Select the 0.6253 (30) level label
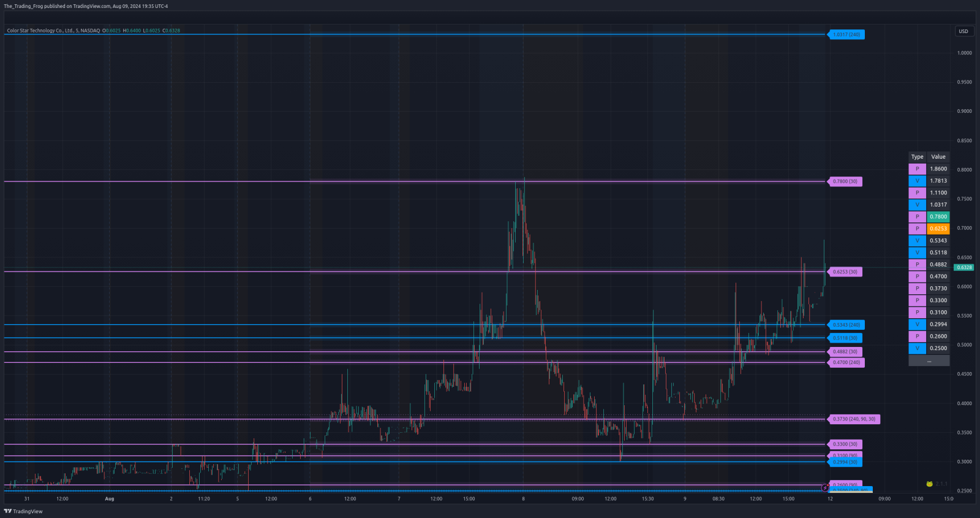Viewport: 980px width, 518px height. click(x=845, y=272)
